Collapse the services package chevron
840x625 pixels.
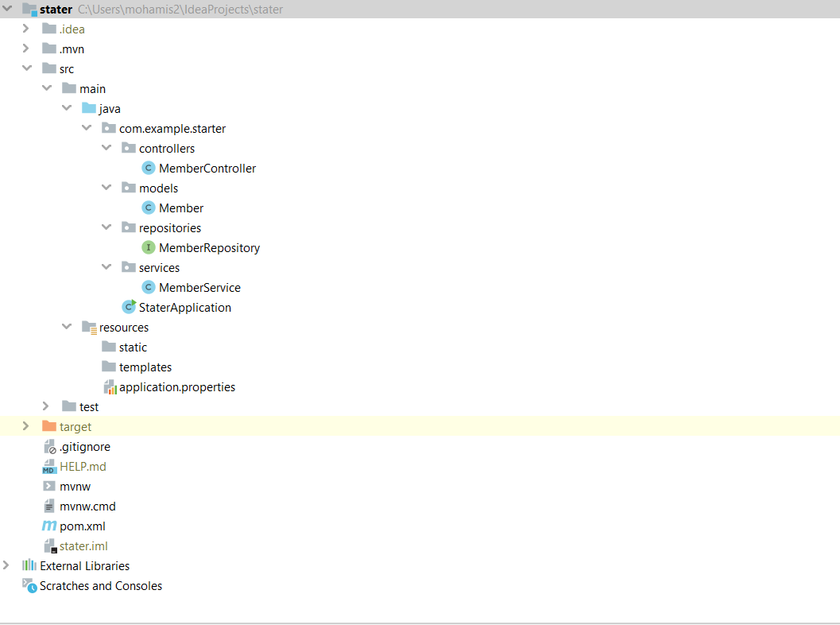[106, 266]
